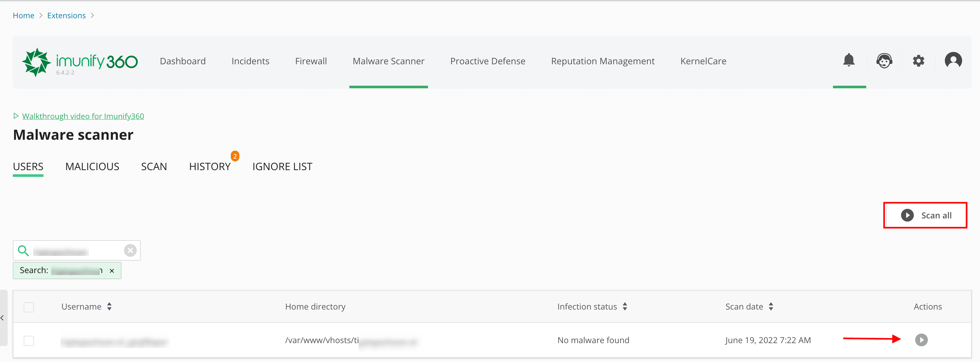Go to the Dashboard tab
Screen dimensions: 980x362
point(183,61)
